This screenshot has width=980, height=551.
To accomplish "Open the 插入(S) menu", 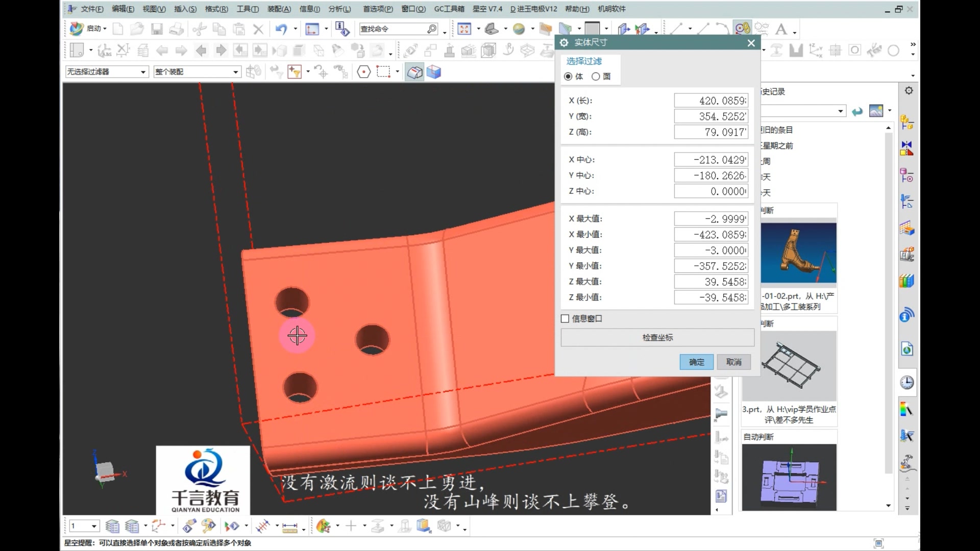I will click(x=185, y=9).
